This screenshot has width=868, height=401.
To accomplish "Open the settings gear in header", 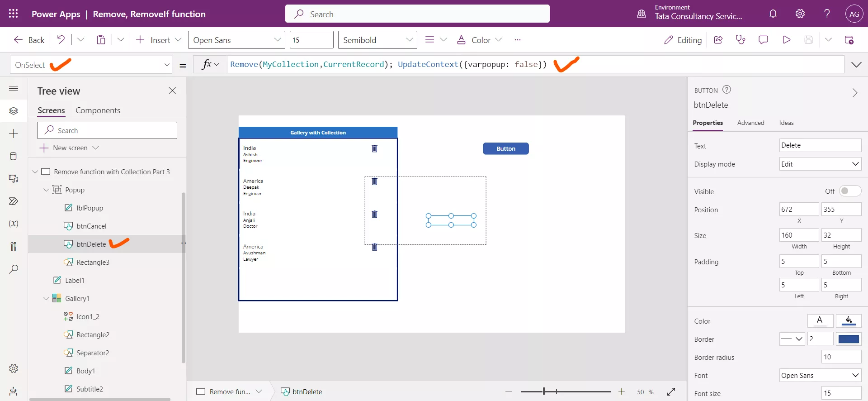I will [800, 14].
